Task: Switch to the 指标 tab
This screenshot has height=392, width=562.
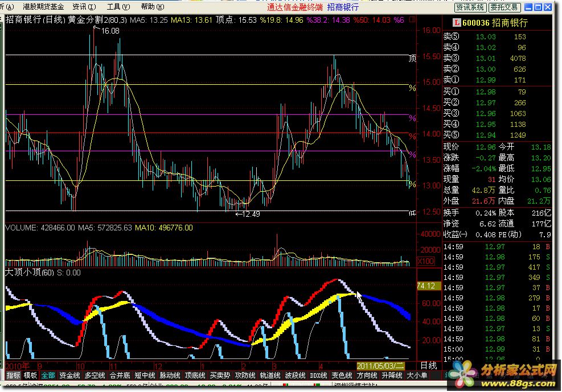Action: click(13, 376)
